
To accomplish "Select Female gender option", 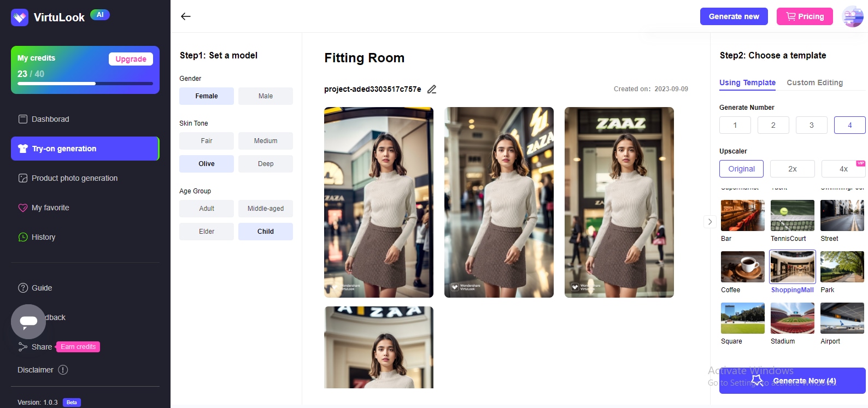I will click(x=207, y=96).
